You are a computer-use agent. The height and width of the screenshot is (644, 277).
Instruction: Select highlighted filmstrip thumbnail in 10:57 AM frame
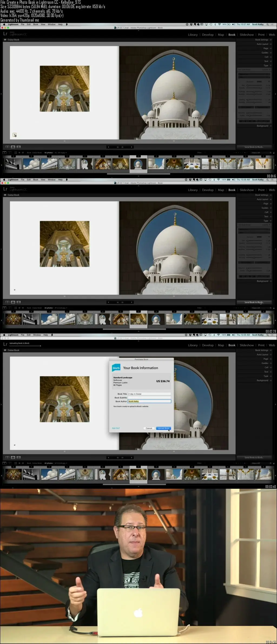pos(138,164)
